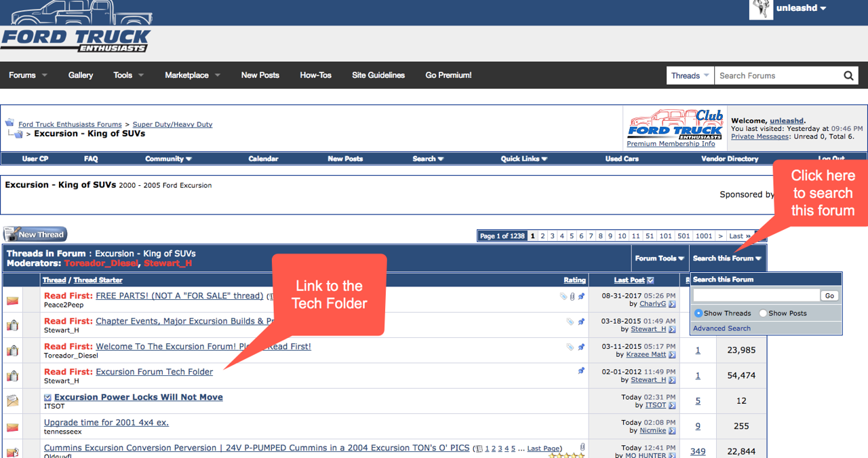Open the Forum Tools dropdown
The height and width of the screenshot is (458, 868).
660,259
